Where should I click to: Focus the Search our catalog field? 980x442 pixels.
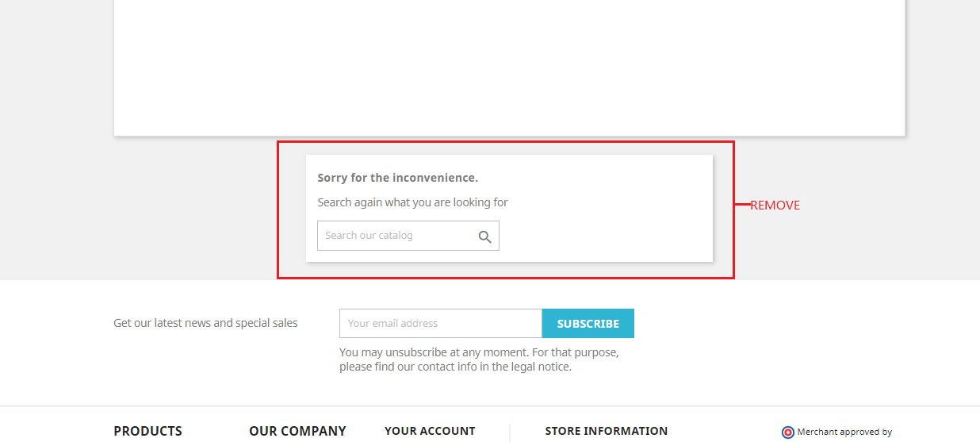[x=408, y=236]
